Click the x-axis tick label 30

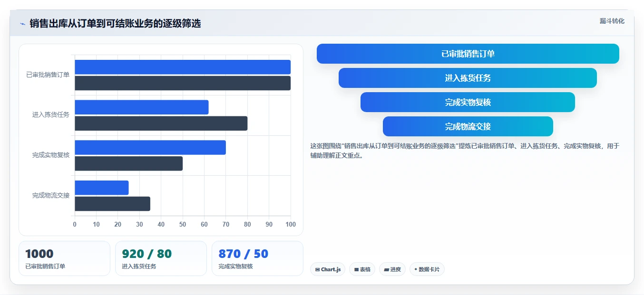tap(139, 225)
